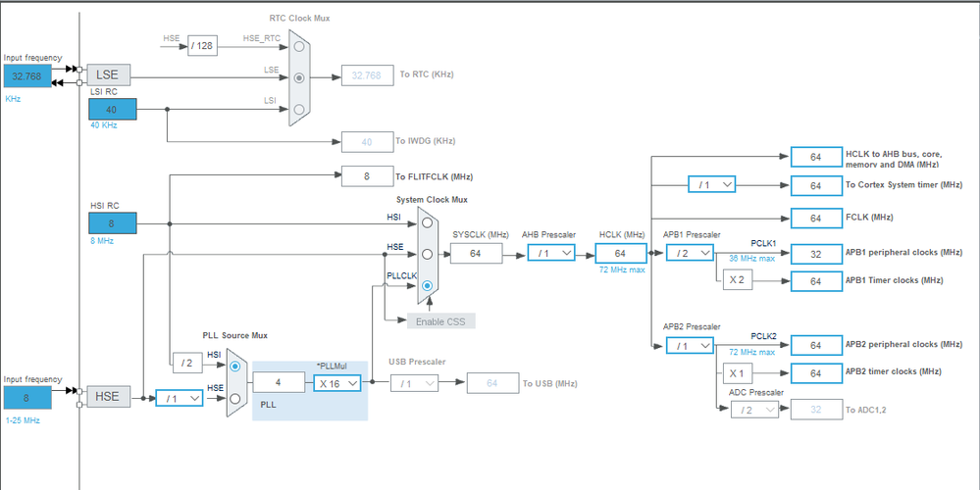Choose HSE_RTC in RTC Clock Mux
The image size is (980, 490).
pyautogui.click(x=299, y=46)
